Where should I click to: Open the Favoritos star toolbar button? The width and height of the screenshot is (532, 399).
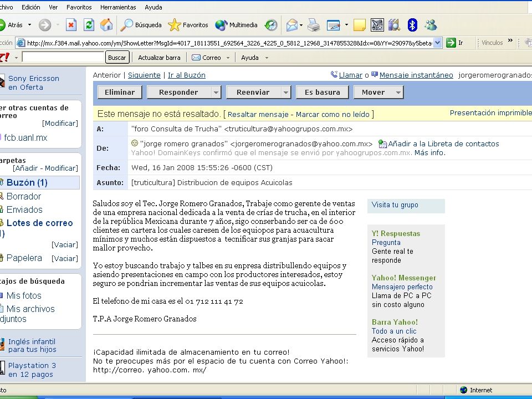[x=188, y=25]
